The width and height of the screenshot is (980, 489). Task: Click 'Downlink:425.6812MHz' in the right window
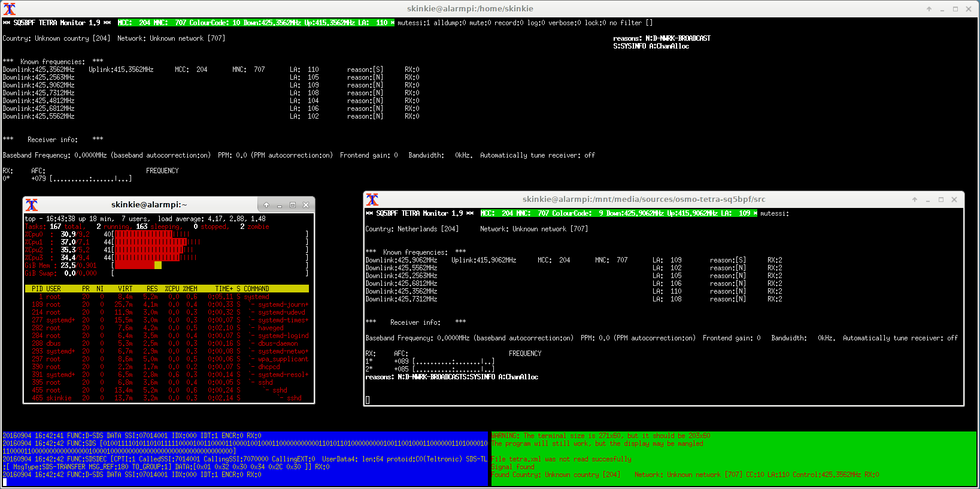[401, 283]
